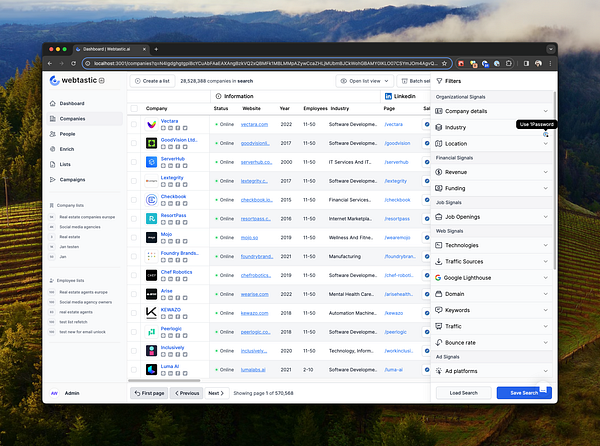600x446 pixels.
Task: Click Google Lighthouse G icon
Action: tap(438, 278)
